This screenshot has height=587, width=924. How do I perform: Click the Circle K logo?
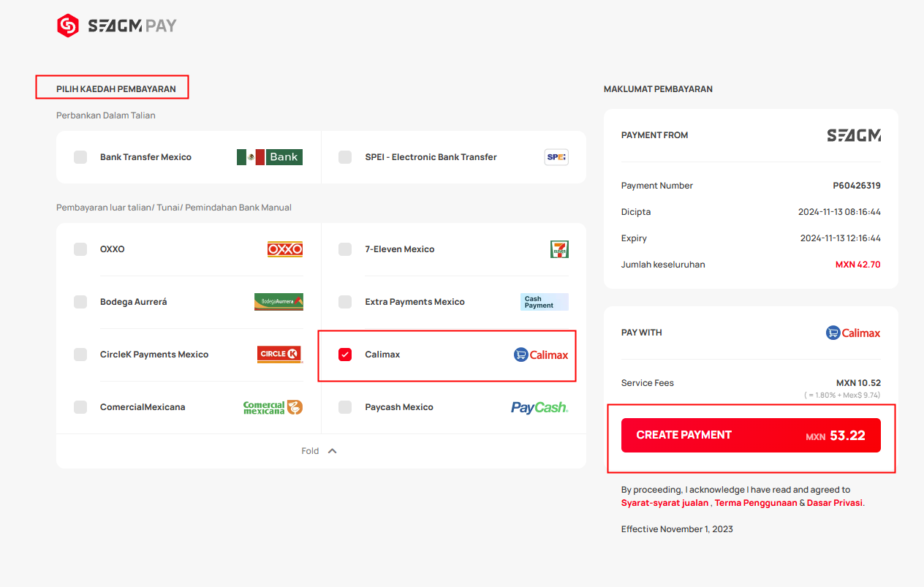click(x=280, y=355)
